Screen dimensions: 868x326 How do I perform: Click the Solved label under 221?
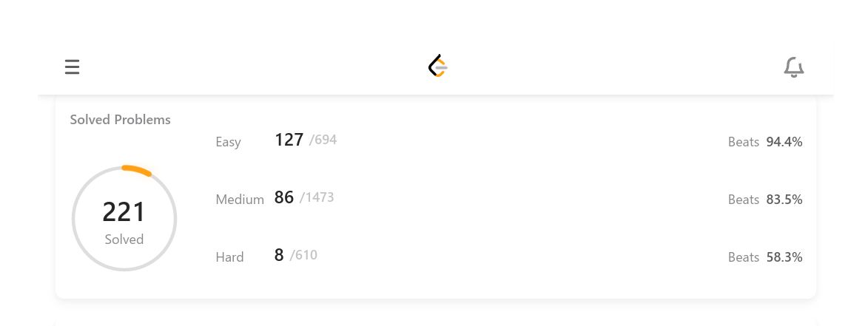[124, 240]
